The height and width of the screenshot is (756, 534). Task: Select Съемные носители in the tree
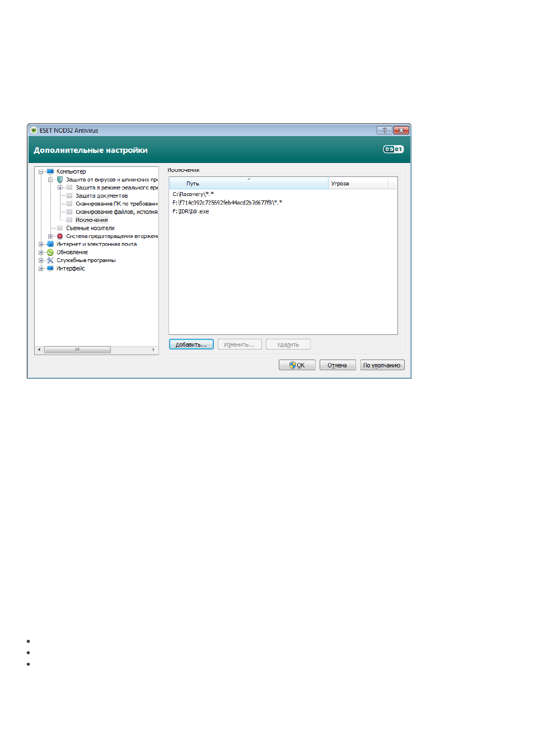point(90,228)
